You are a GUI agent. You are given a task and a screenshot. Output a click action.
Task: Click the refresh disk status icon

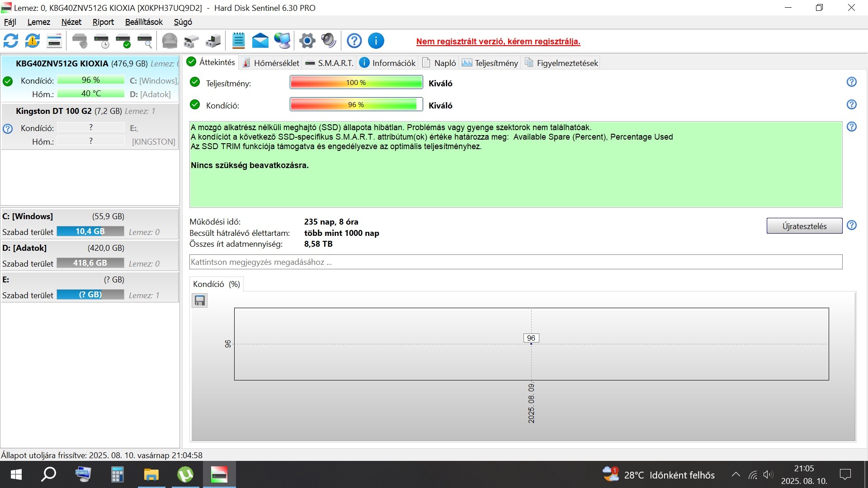11,41
